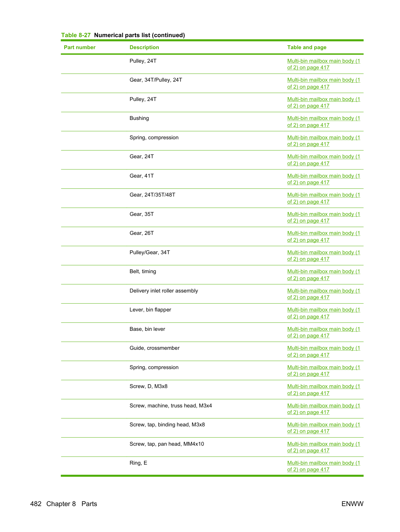Open the link beside Gear, 24T row

coord(323,160)
